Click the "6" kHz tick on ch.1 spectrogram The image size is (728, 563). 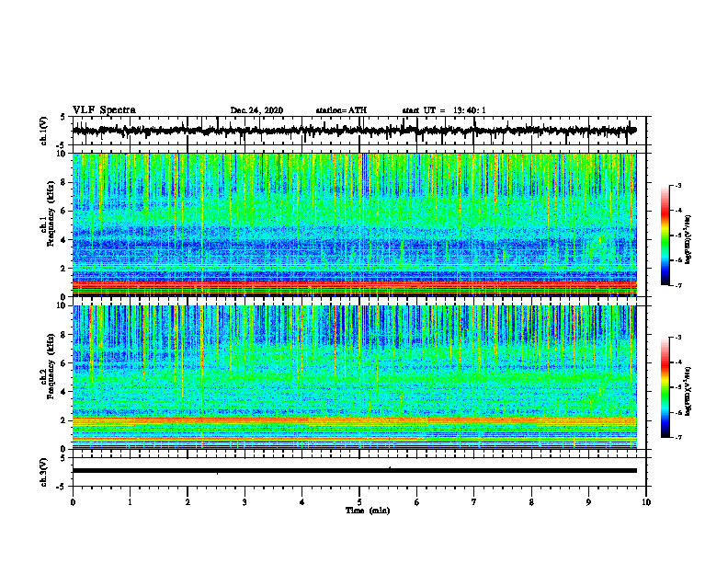pos(64,211)
